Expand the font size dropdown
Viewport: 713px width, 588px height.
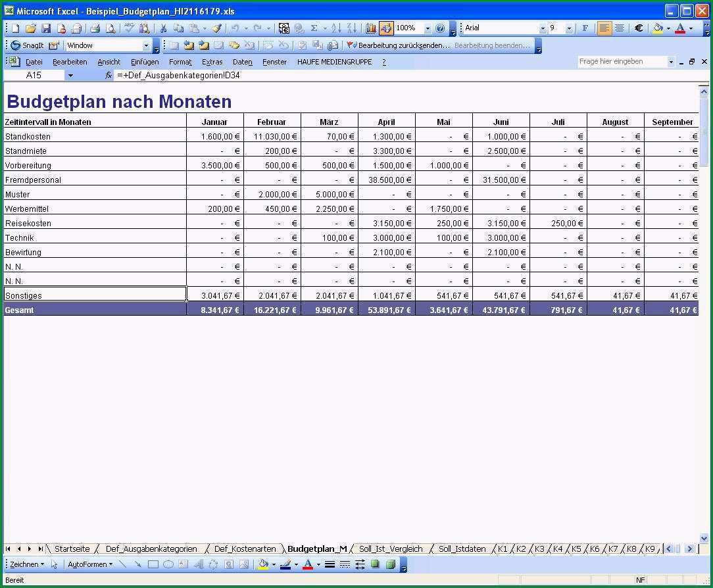point(569,28)
